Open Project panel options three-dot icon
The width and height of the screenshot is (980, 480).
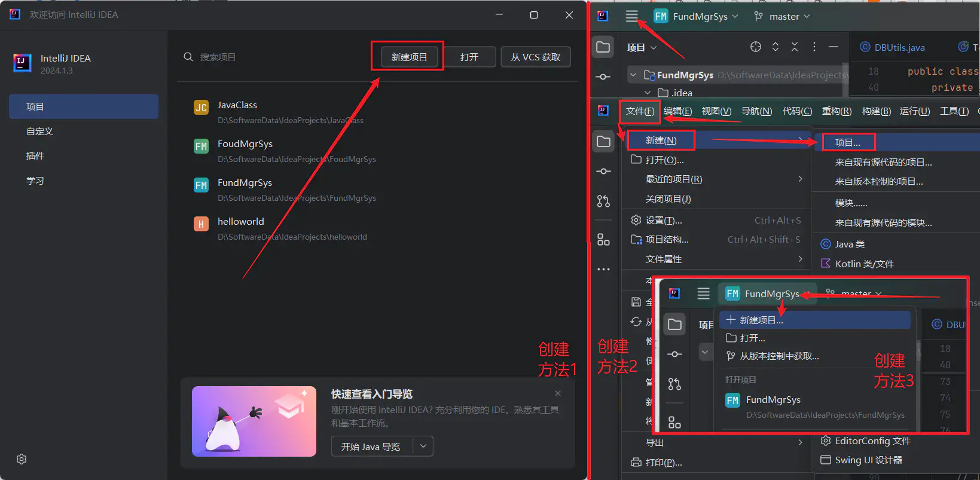tap(814, 47)
